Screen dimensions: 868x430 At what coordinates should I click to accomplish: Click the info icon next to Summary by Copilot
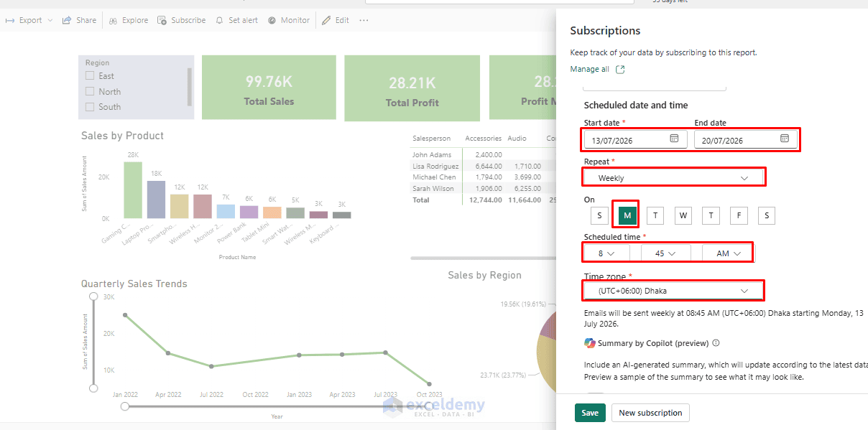(x=716, y=343)
